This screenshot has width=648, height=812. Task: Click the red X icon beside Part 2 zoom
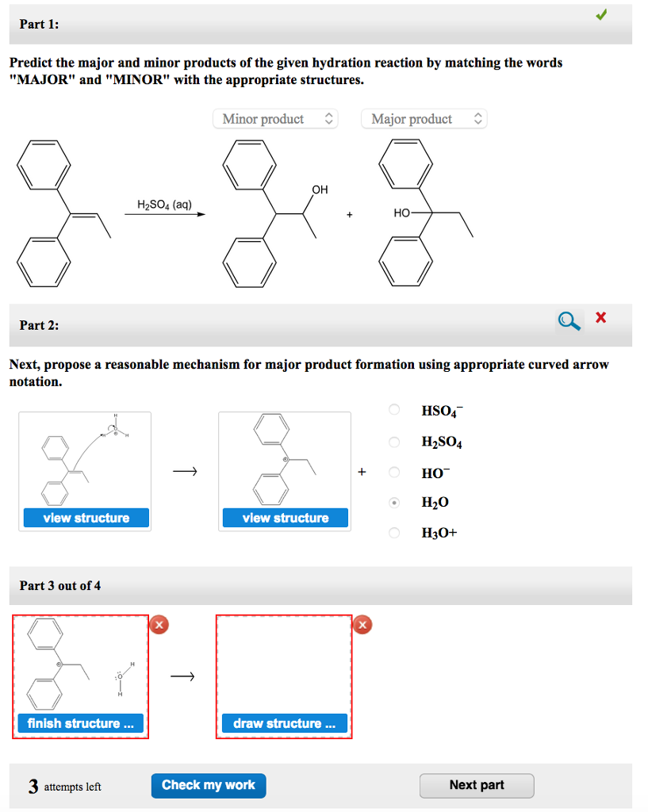pyautogui.click(x=600, y=317)
